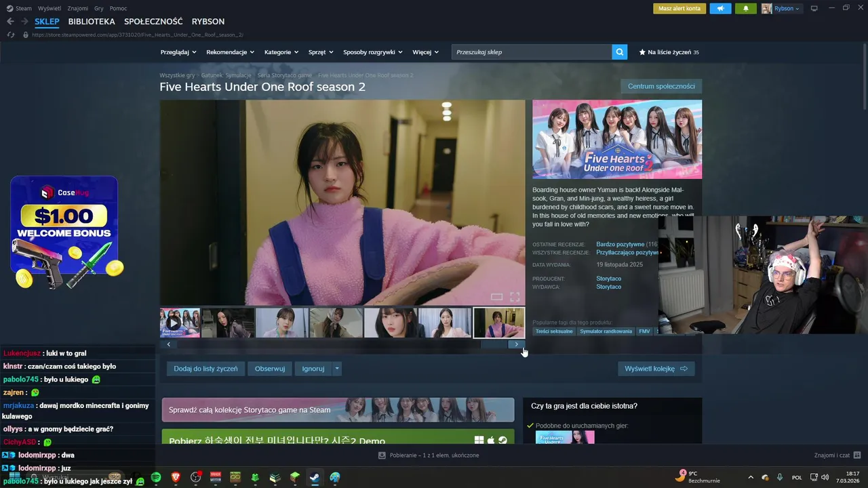Open Spotify from the taskbar
The width and height of the screenshot is (868, 488).
coord(156,477)
